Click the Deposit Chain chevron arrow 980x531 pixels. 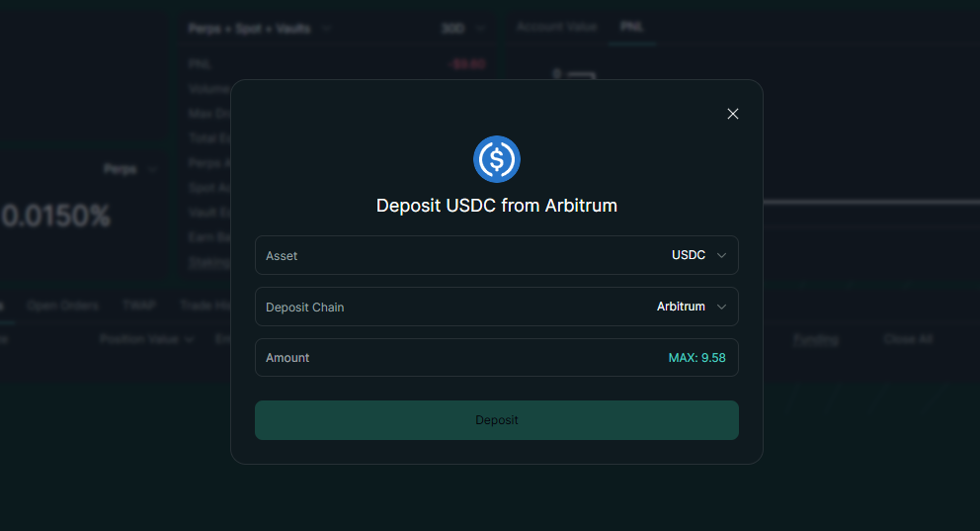tap(721, 307)
